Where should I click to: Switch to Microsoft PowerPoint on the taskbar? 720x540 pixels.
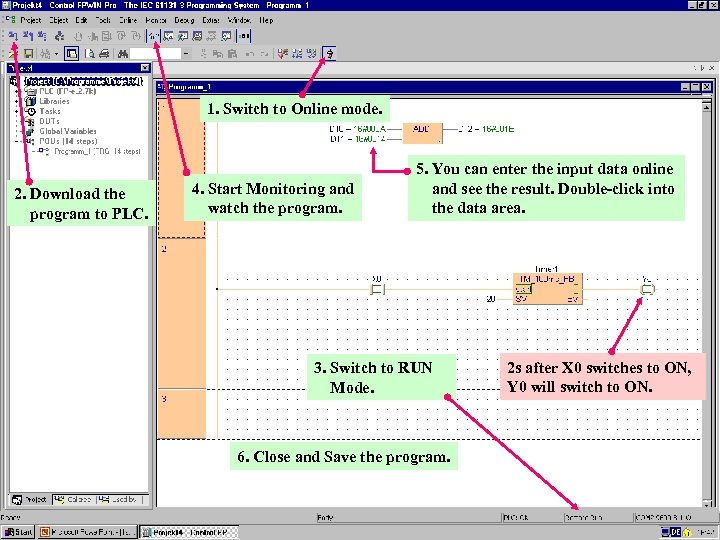coord(87,532)
